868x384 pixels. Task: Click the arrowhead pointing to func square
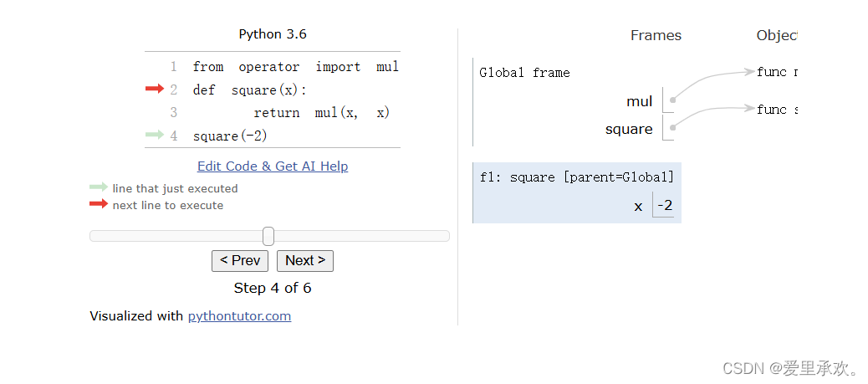pyautogui.click(x=749, y=109)
